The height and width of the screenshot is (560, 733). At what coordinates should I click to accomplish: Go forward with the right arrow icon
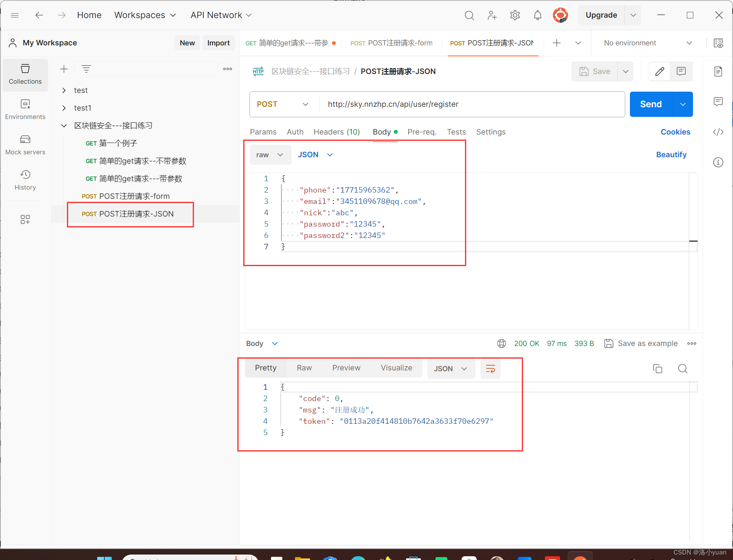(62, 15)
